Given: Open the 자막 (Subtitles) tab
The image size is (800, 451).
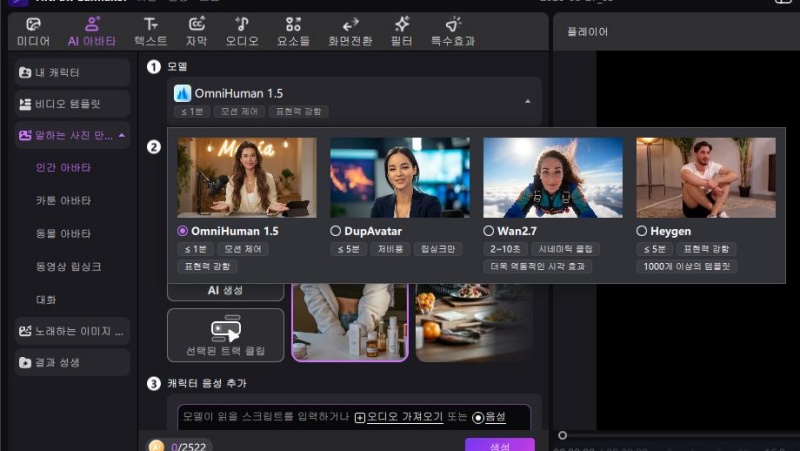Looking at the screenshot, I should click(x=196, y=32).
